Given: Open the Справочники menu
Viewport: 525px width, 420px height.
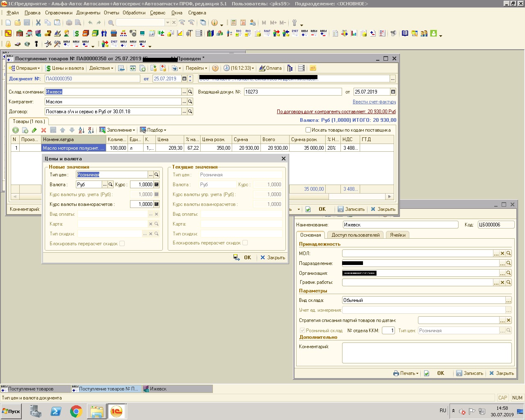Looking at the screenshot, I should tap(59, 13).
